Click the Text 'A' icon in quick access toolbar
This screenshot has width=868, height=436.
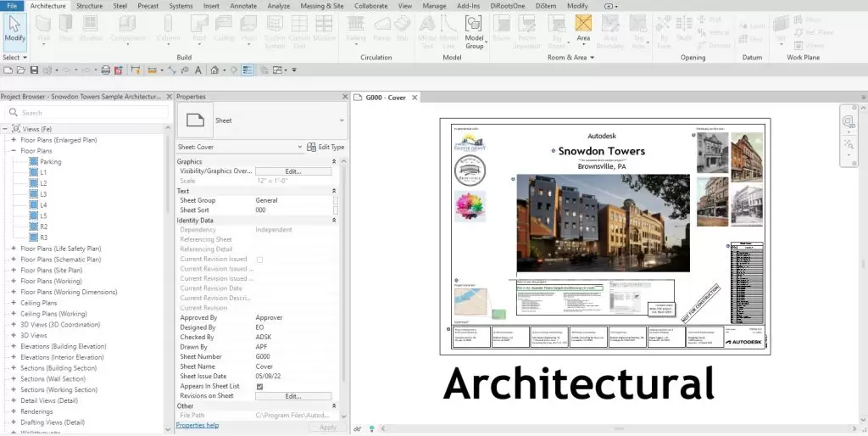198,70
